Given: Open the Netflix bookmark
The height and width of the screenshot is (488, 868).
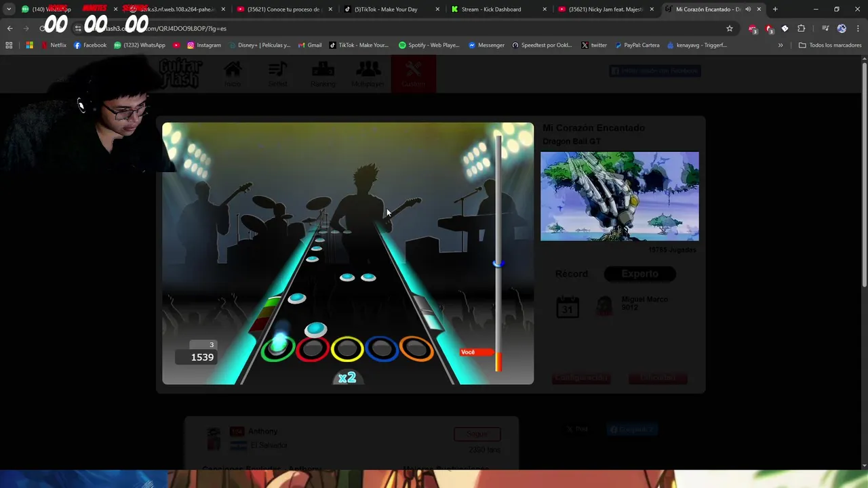Looking at the screenshot, I should pyautogui.click(x=54, y=45).
